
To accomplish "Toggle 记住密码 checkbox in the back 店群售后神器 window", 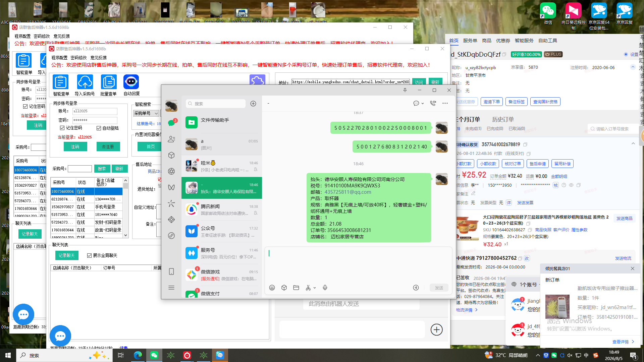I will pyautogui.click(x=25, y=106).
